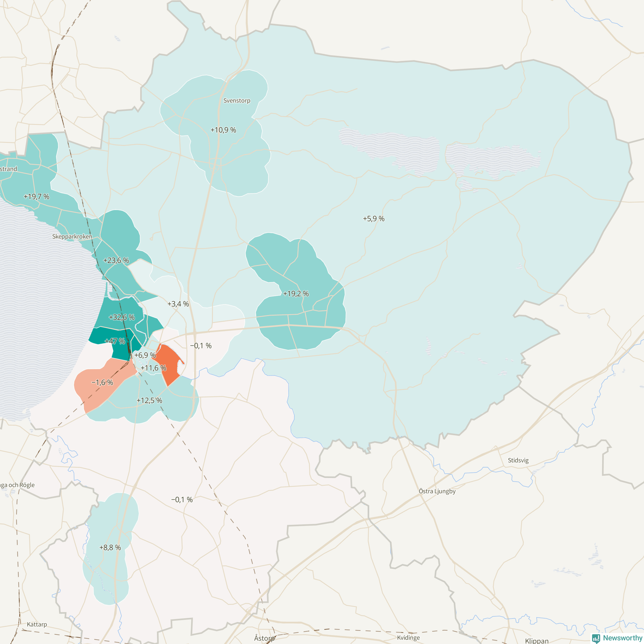Select the large +5,9 % region label
Screen dimensions: 644x644
click(x=373, y=219)
